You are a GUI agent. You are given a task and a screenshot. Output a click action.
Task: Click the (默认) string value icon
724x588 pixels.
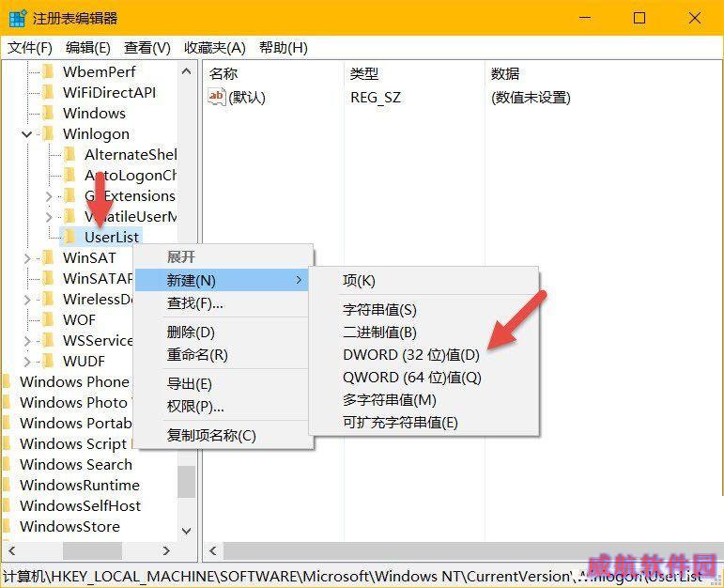click(x=217, y=97)
